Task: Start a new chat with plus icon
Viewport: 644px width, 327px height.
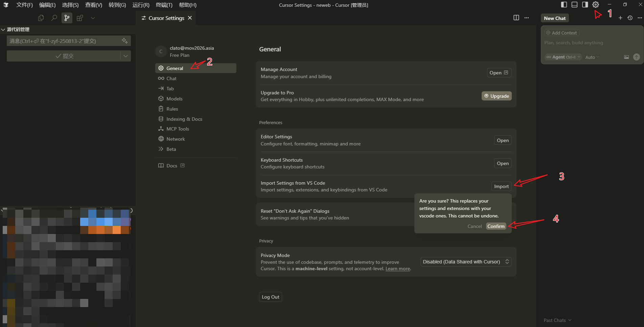Action: (620, 18)
